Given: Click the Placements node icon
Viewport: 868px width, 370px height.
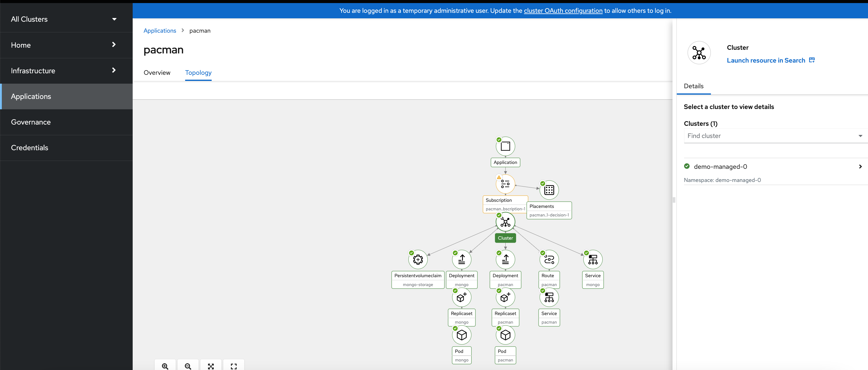Looking at the screenshot, I should pos(549,190).
